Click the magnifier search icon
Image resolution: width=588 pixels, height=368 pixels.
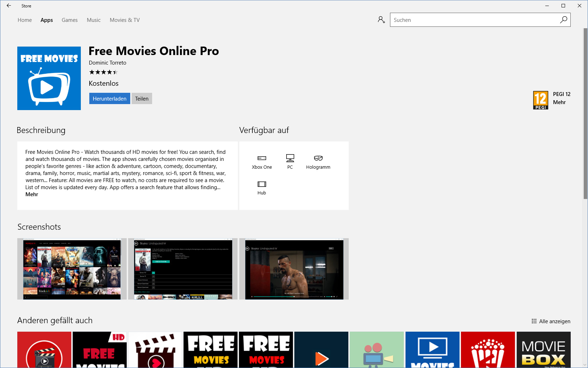[563, 20]
